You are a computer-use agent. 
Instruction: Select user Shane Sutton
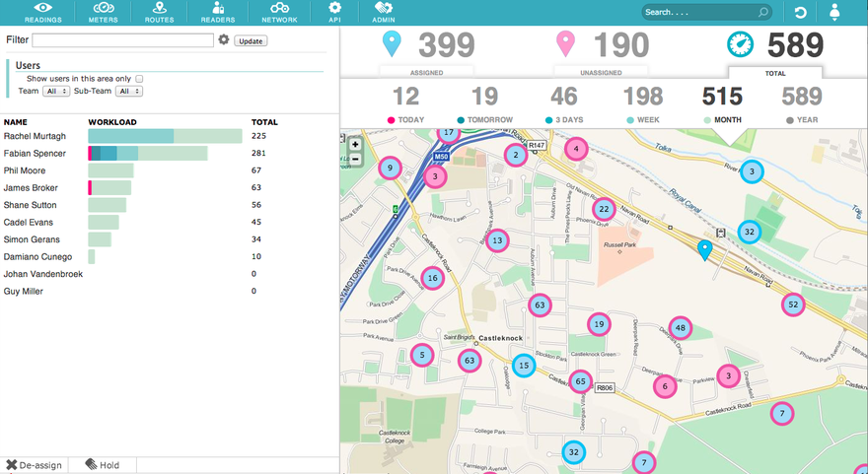[30, 205]
